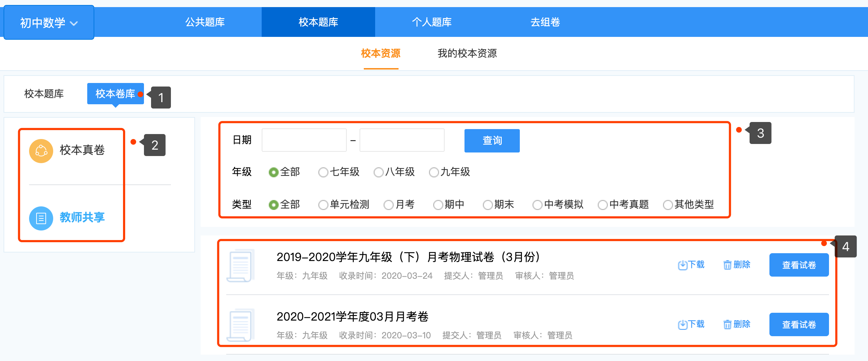Switch to the 公共题库 navigation tab
Viewport: 868px width, 361px height.
pos(205,22)
